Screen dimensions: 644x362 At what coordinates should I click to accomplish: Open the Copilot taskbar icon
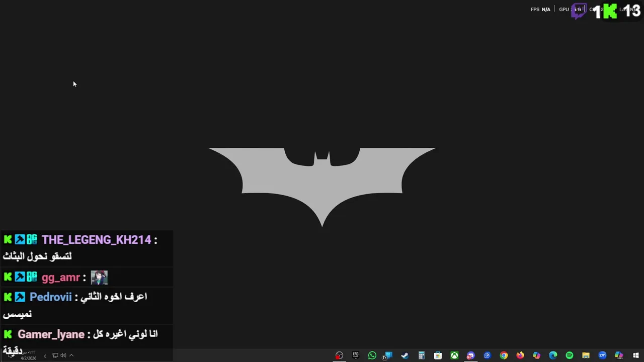click(536, 355)
